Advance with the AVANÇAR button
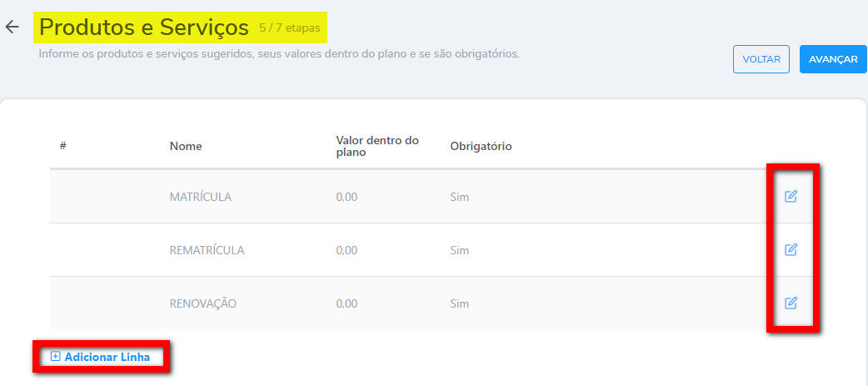Screen dimensions: 868x386 [x=833, y=59]
